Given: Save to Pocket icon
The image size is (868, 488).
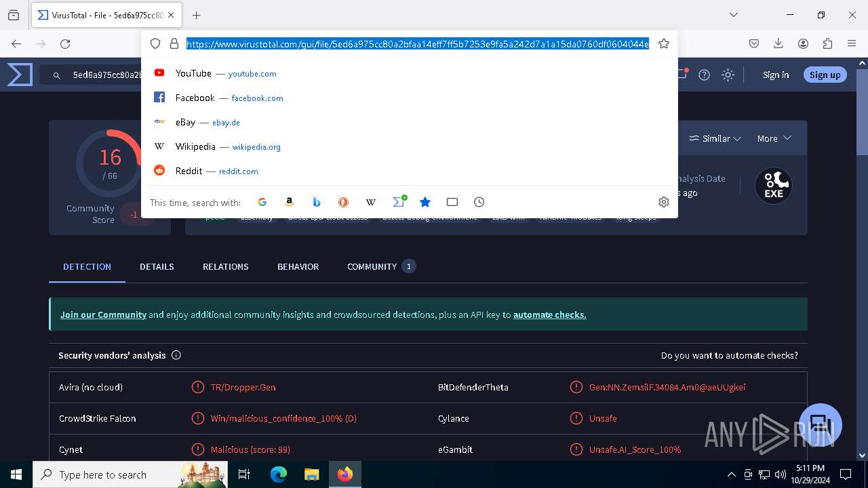Looking at the screenshot, I should 754,43.
